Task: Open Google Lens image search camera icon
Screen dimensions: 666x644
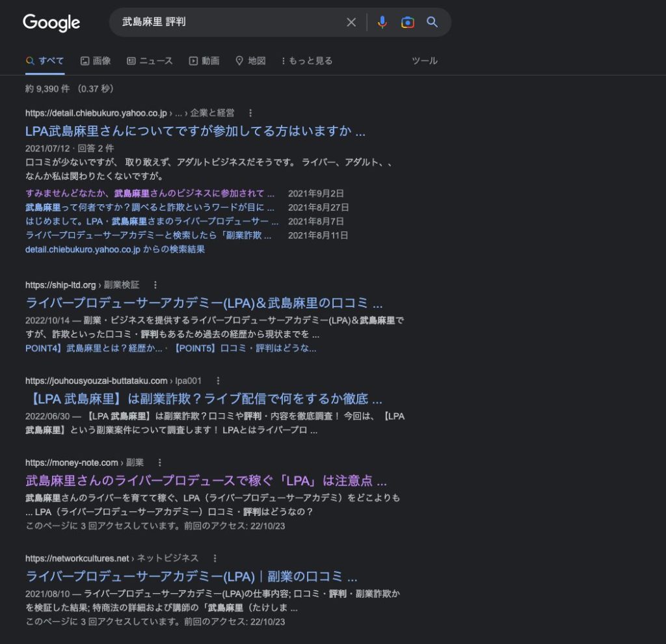Action: (408, 23)
